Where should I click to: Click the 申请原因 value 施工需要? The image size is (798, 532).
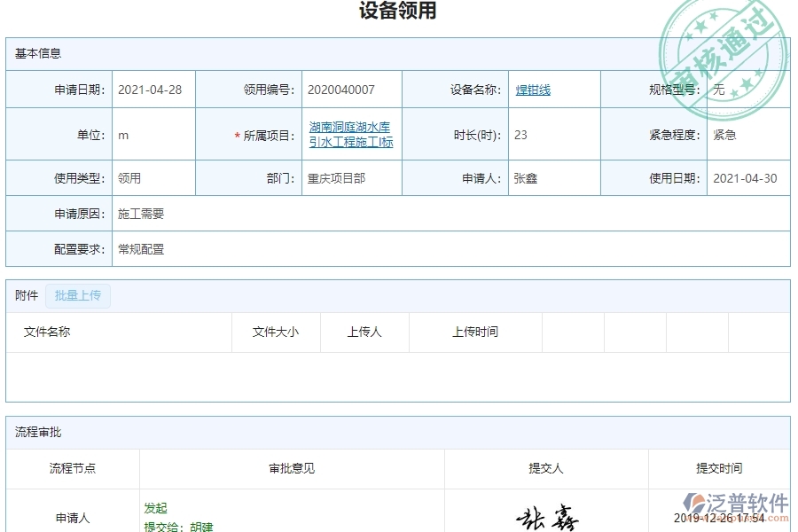(141, 213)
